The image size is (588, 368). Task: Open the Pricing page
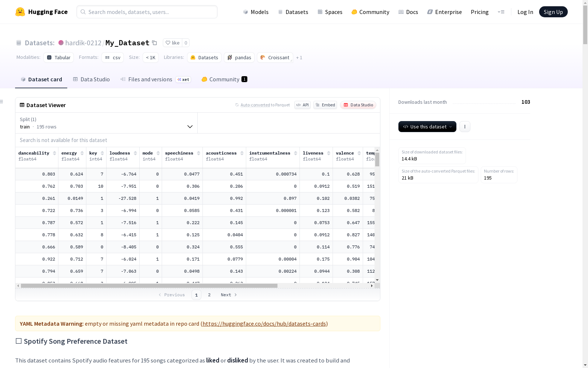[x=480, y=12]
